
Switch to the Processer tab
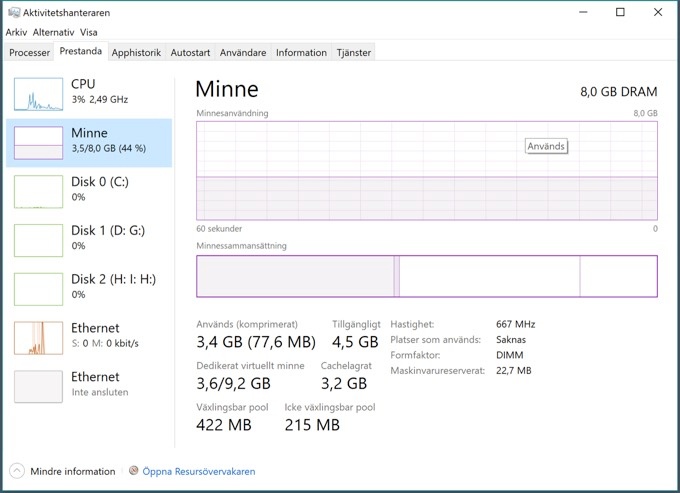click(x=29, y=53)
